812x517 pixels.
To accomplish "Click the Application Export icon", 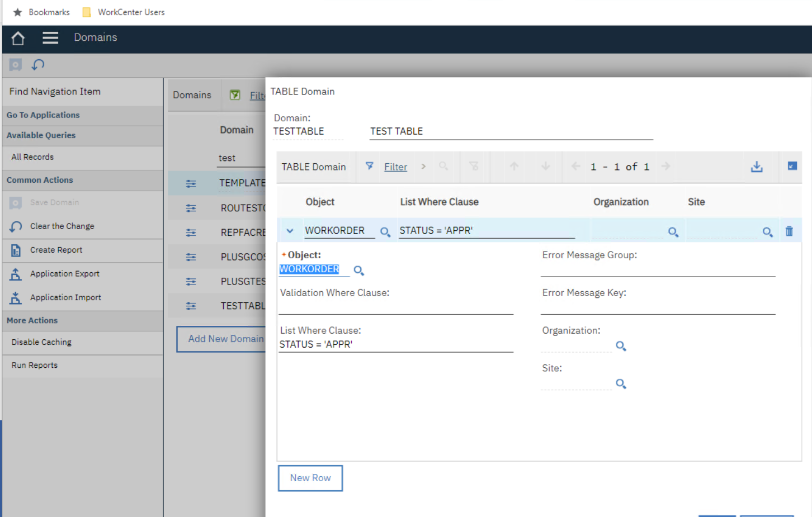I will coord(16,274).
